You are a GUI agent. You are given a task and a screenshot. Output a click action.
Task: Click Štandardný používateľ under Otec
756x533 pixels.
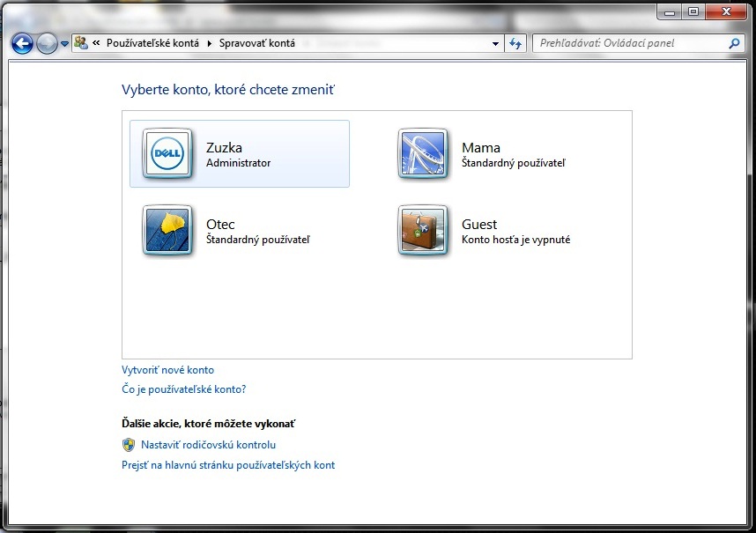tap(258, 240)
